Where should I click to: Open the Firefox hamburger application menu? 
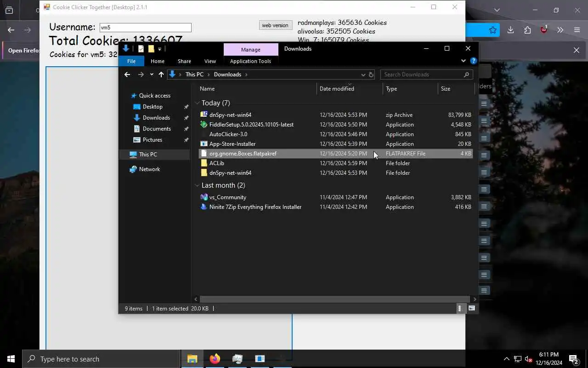pos(577,30)
